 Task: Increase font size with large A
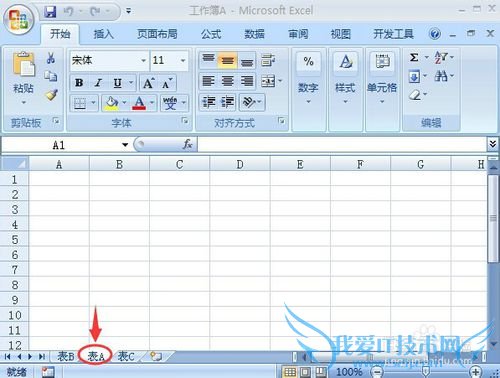tap(149, 83)
